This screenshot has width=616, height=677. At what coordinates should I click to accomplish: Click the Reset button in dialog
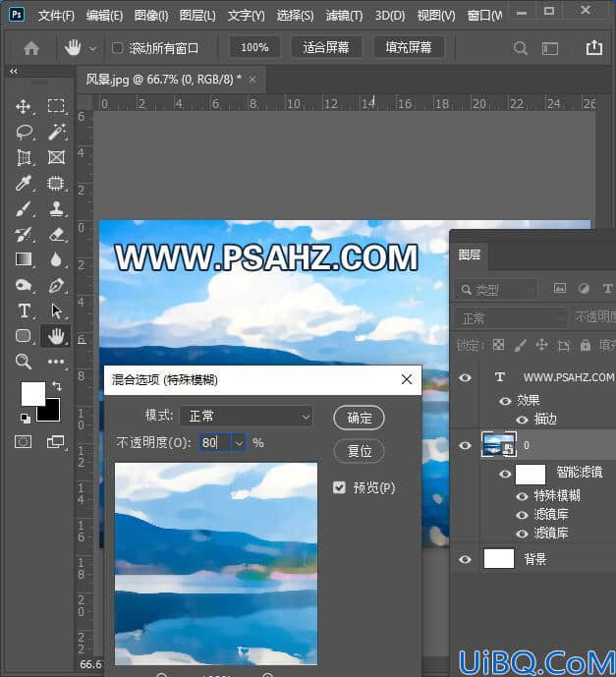[360, 451]
